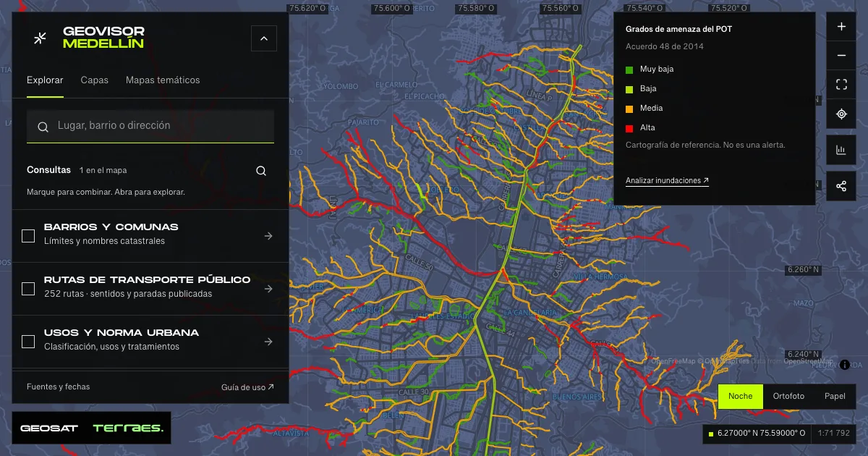868x456 pixels.
Task: Focus the Lugar, barrio o dirección search field
Action: [150, 126]
